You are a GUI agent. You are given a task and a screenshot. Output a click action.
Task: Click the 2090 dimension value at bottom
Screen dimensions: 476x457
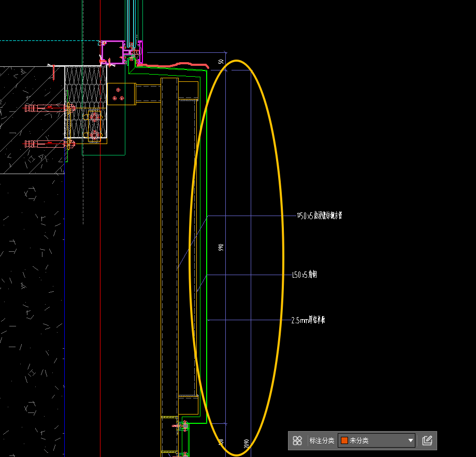(x=246, y=444)
